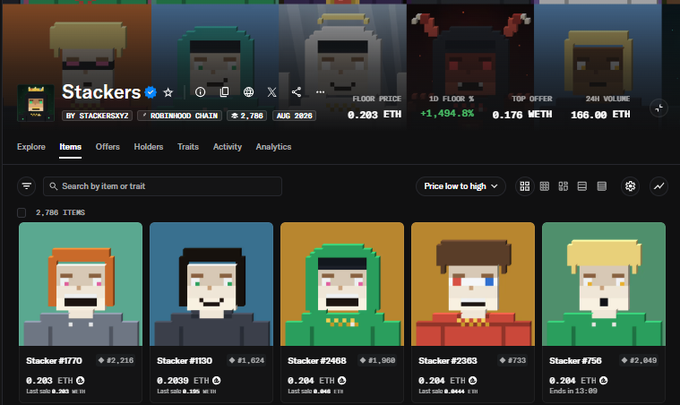The height and width of the screenshot is (405, 680).
Task: Click the Stacker #2363 name
Action: [448, 361]
